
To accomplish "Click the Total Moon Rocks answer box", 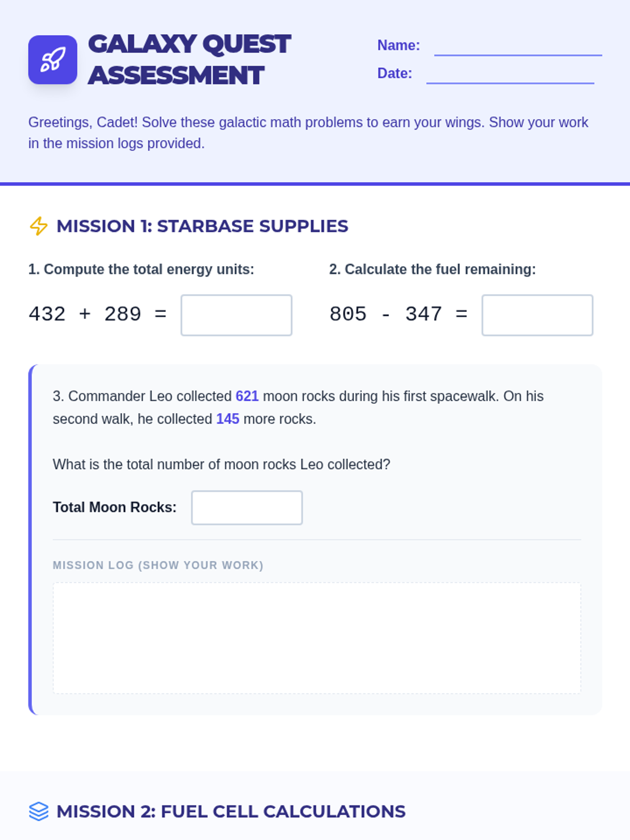I will [247, 508].
